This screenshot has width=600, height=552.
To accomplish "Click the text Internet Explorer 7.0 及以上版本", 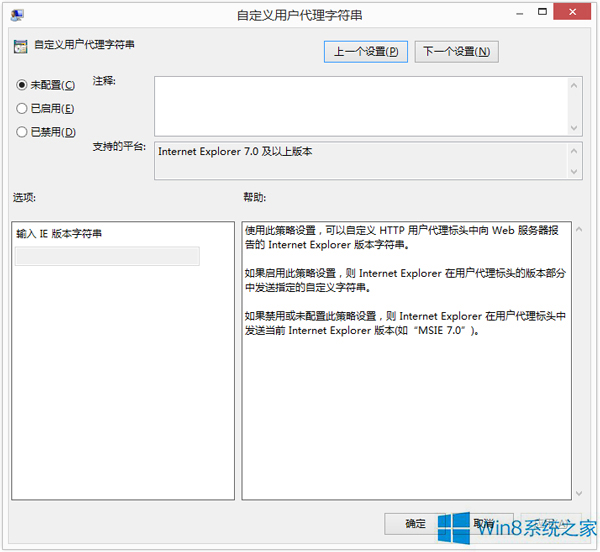I will click(x=235, y=151).
